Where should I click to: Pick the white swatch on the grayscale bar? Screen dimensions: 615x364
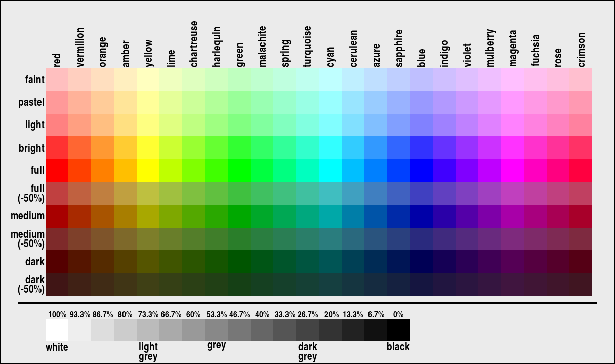click(x=57, y=329)
